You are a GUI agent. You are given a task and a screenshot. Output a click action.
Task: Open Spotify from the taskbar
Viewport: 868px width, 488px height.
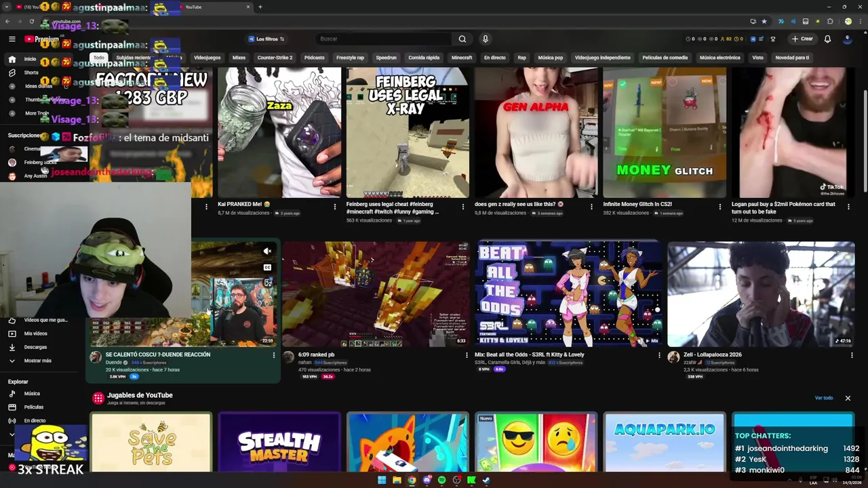coord(441,481)
